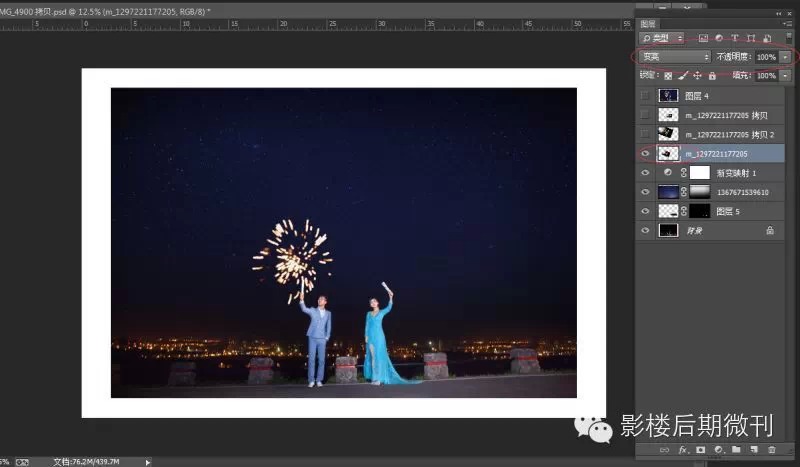Click mask link icon on 渐变映射 1
This screenshot has width=800, height=467.
(684, 173)
